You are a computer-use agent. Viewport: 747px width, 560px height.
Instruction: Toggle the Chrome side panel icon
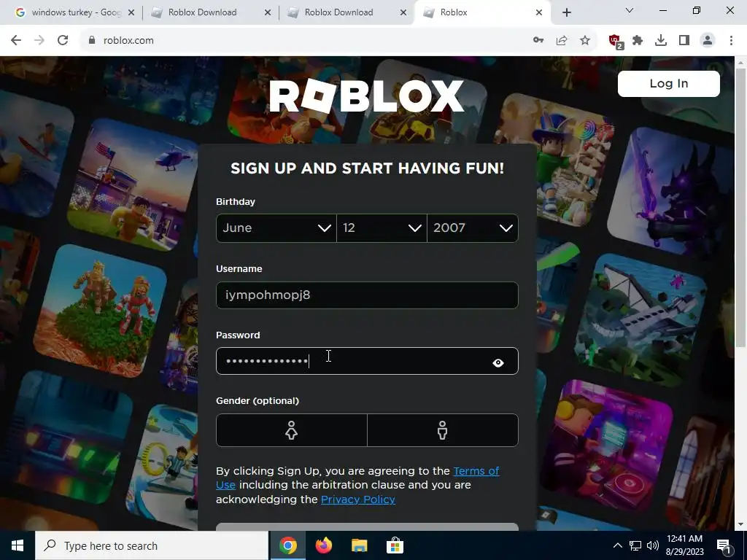pyautogui.click(x=684, y=41)
